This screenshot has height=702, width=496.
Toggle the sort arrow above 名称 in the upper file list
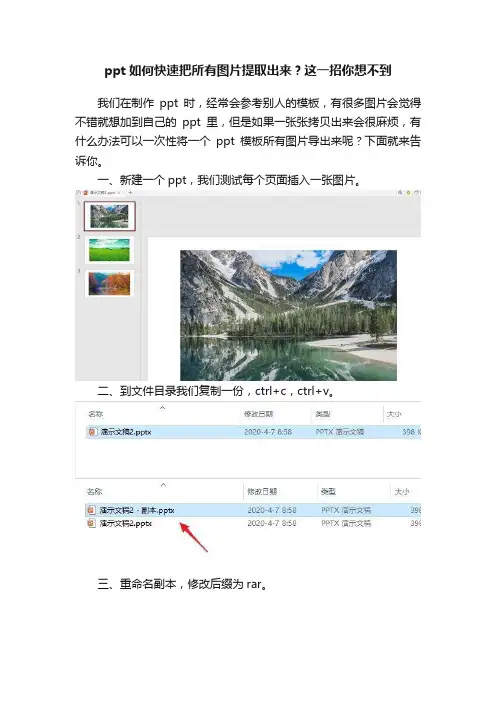click(x=162, y=407)
